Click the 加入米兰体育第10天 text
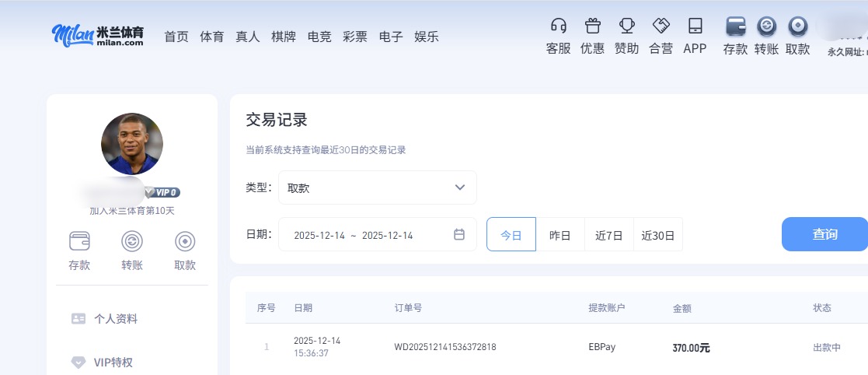 click(132, 211)
